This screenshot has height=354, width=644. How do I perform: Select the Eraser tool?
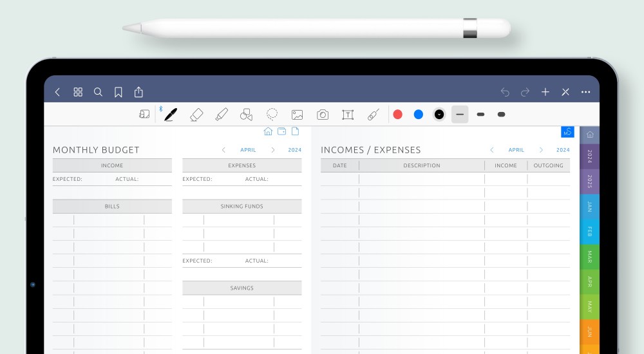[x=196, y=115]
